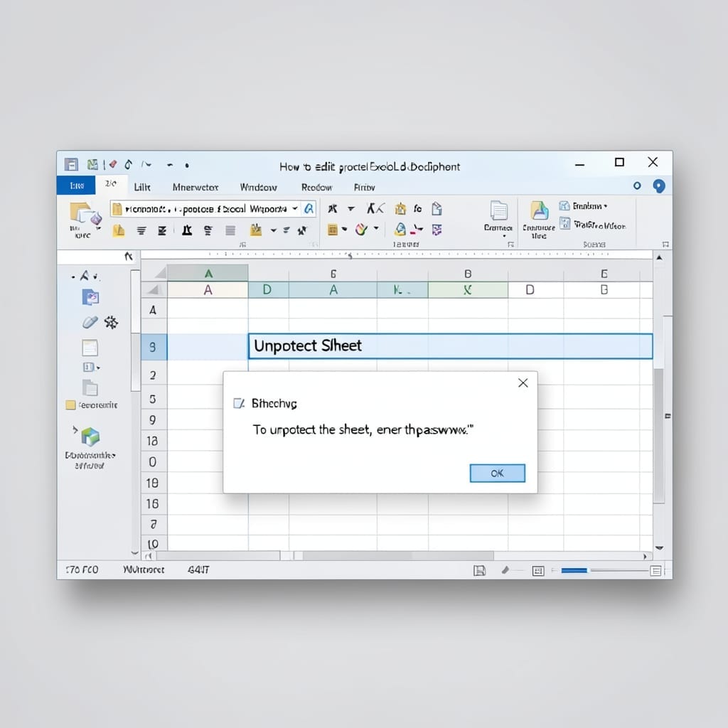Select the 'Unpotect Sheet' cell
The height and width of the screenshot is (728, 728).
pos(450,346)
